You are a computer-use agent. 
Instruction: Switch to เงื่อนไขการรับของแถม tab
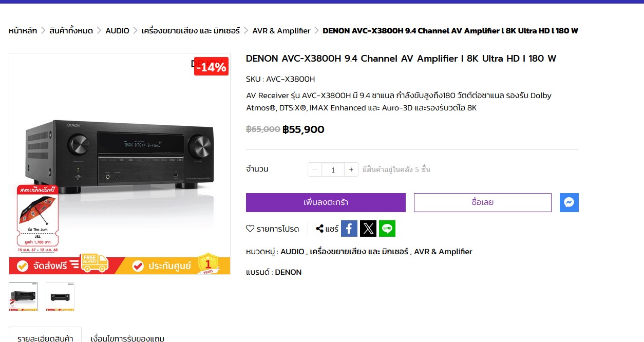[x=127, y=337]
